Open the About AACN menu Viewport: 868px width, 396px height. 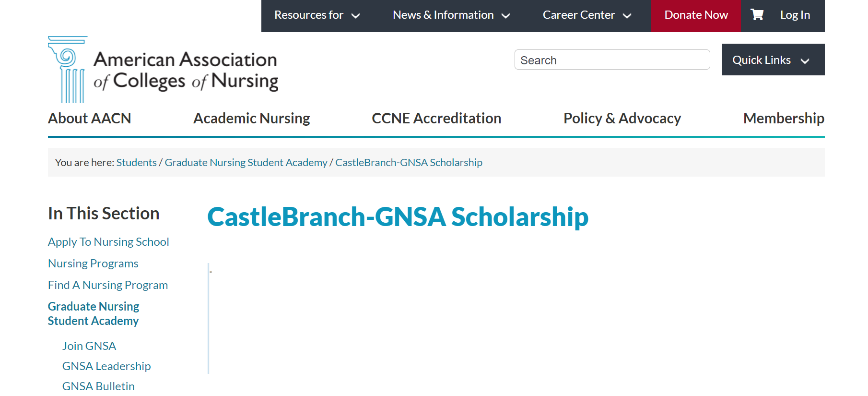(x=90, y=119)
